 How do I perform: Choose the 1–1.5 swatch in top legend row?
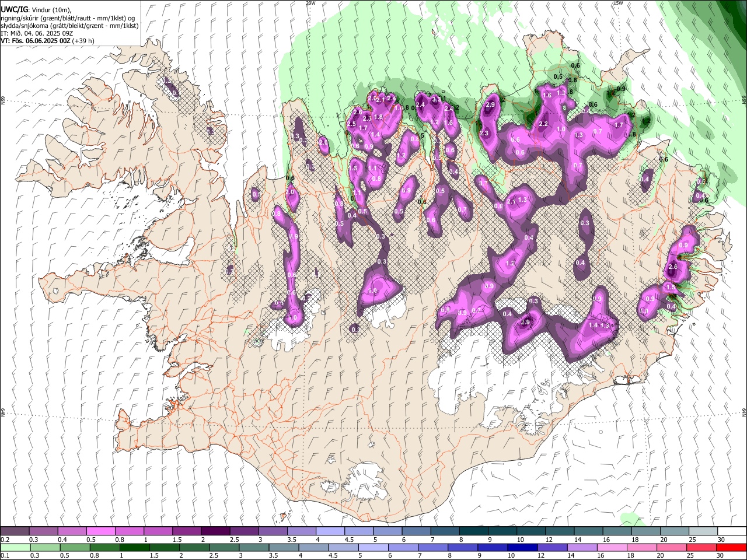(158, 531)
